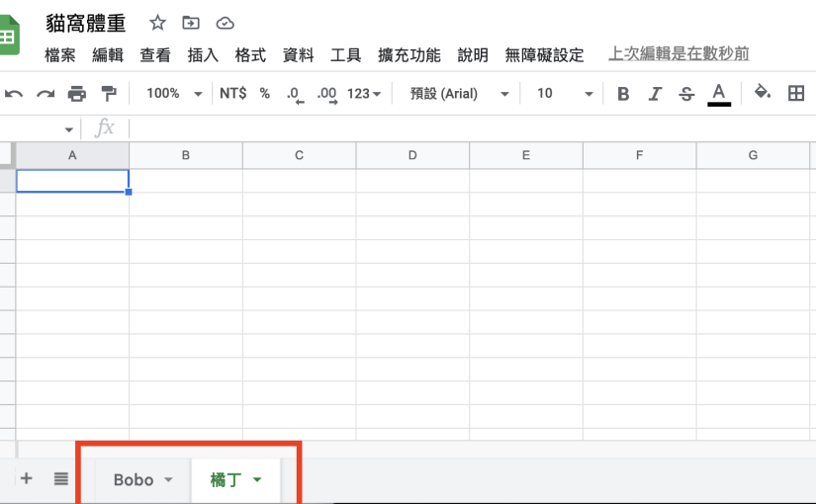The width and height of the screenshot is (816, 504).
Task: Check the cloud save status icon
Action: click(225, 23)
